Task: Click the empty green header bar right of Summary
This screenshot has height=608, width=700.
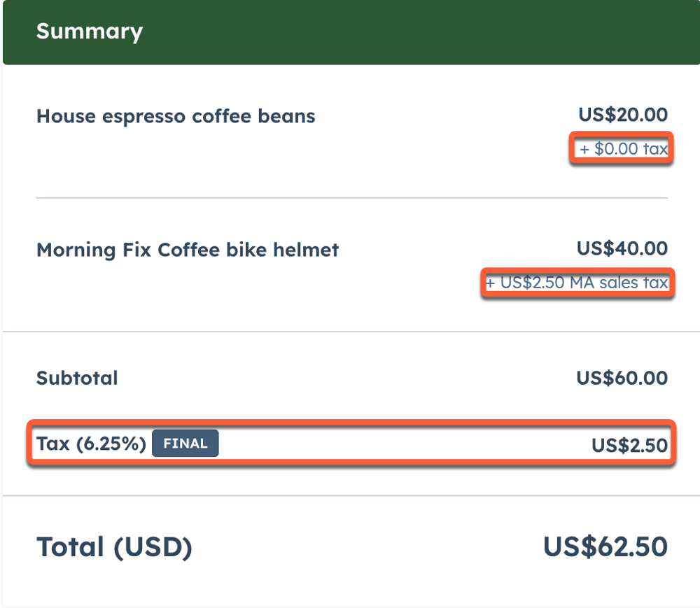Action: pos(420,31)
